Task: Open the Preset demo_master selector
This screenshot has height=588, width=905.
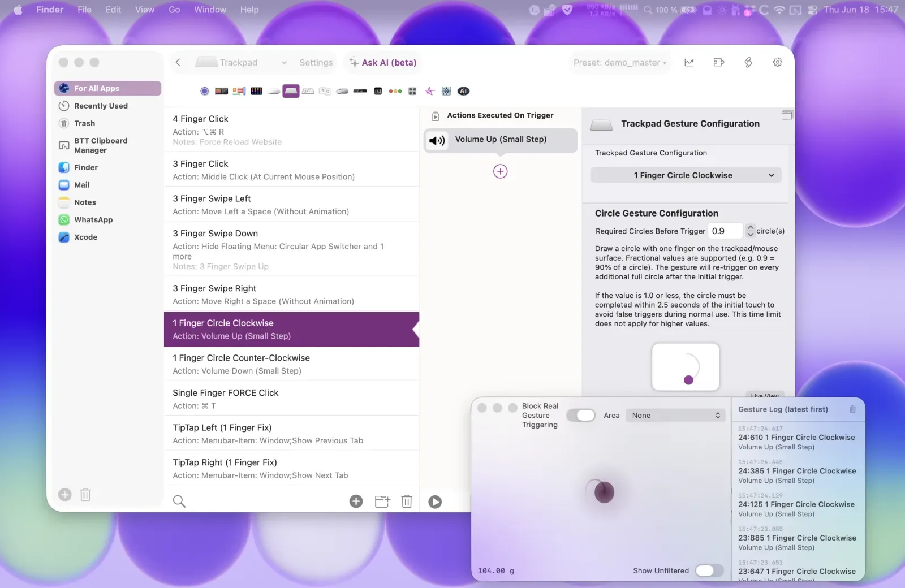Action: (620, 63)
